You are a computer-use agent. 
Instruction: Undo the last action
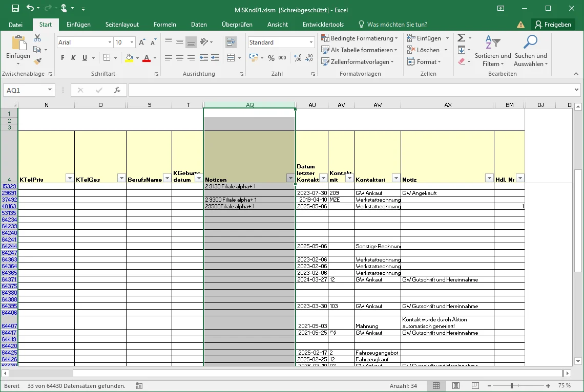(30, 8)
